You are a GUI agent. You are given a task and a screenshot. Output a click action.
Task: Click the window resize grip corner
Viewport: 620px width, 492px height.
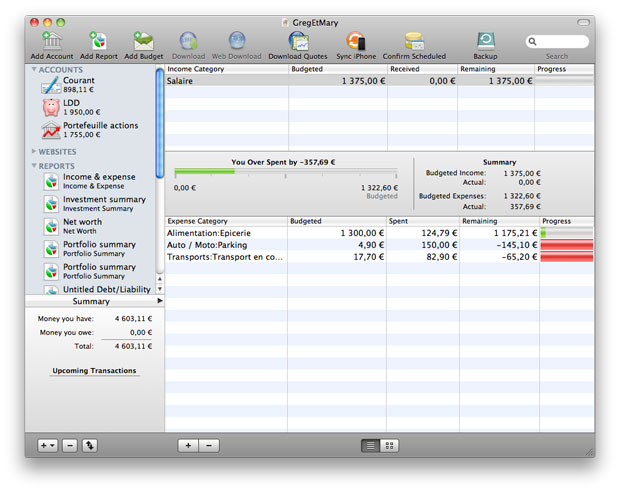click(x=589, y=452)
